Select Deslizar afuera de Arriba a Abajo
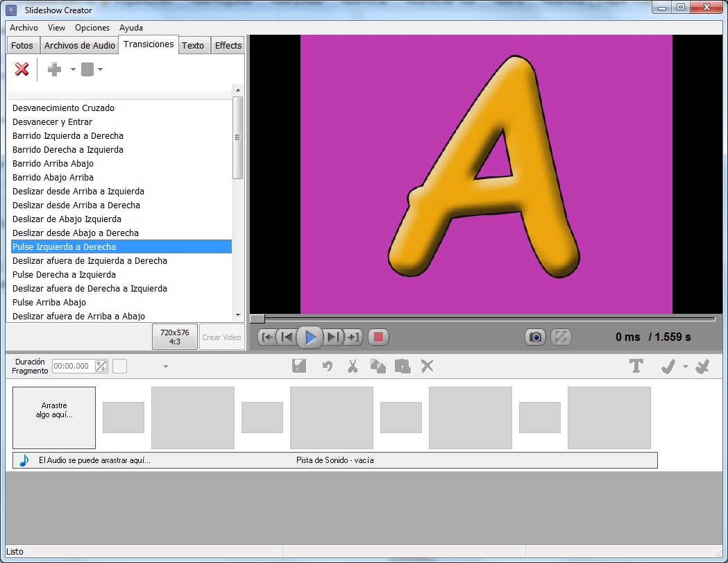Screen dimensions: 728x563 point(121,317)
